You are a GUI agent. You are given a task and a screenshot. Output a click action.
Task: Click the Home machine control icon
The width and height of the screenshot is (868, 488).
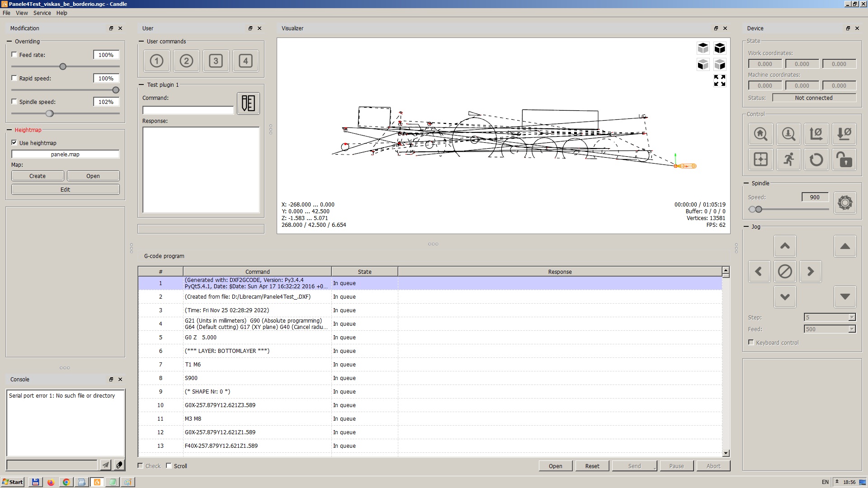[761, 134]
